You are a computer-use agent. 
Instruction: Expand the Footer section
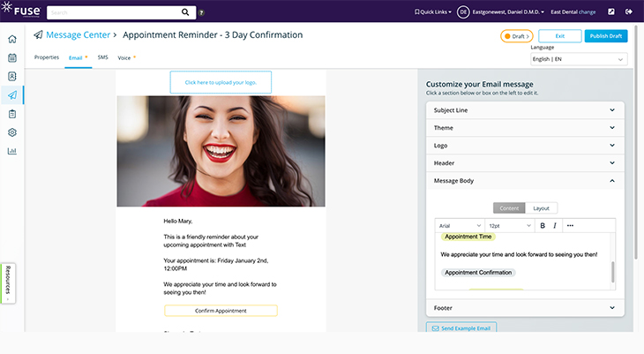pyautogui.click(x=525, y=308)
